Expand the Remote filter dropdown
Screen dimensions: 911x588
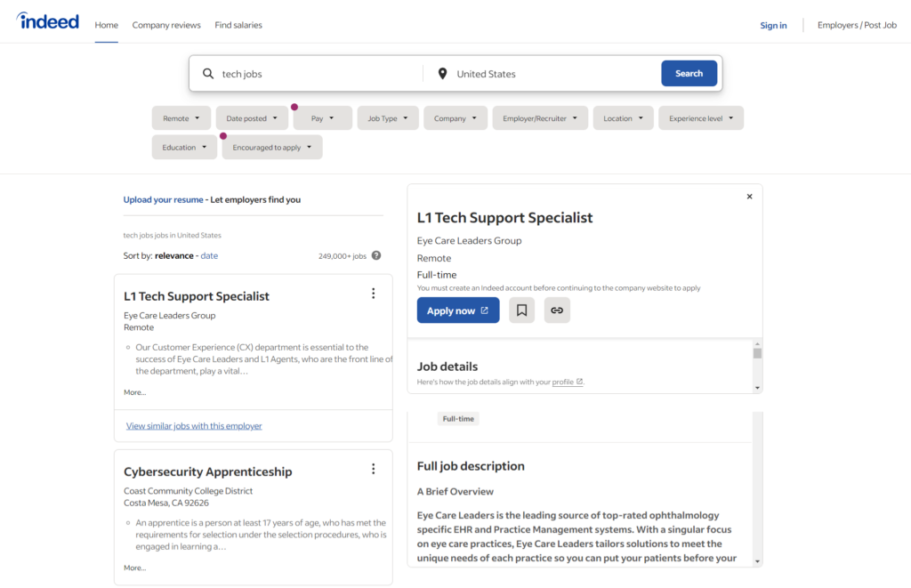pos(181,118)
